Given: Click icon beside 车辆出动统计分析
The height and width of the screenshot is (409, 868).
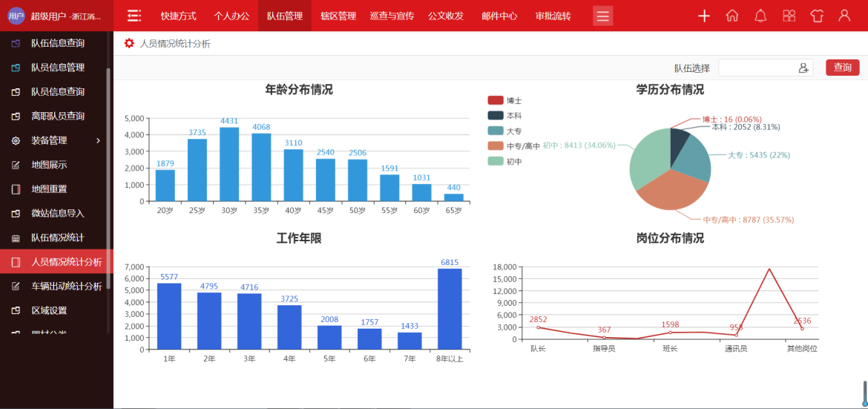Looking at the screenshot, I should click(x=16, y=287).
